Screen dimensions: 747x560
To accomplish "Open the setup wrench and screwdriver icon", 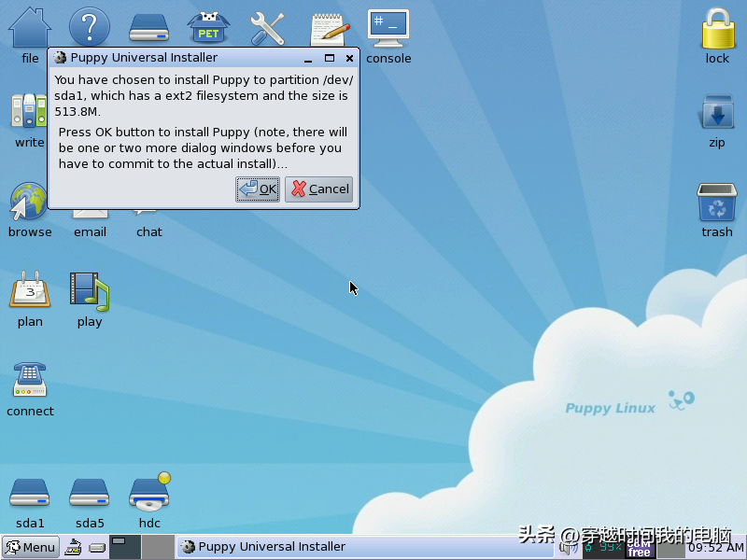I will point(267,29).
